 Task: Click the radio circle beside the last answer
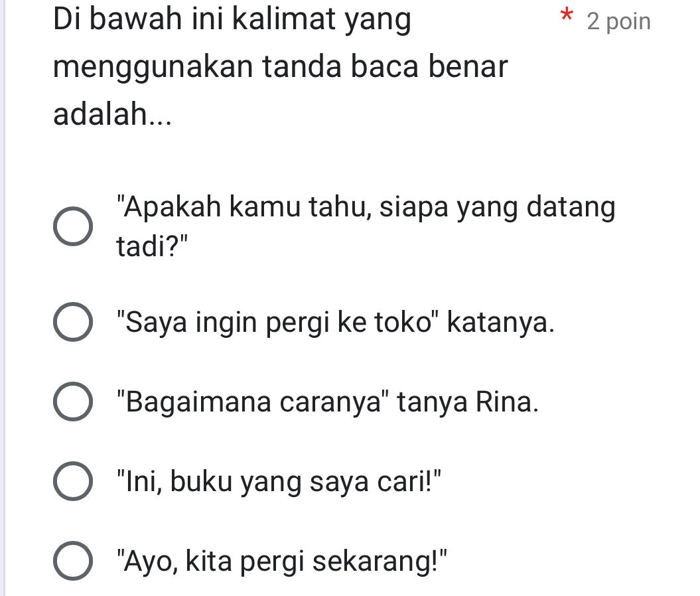[x=73, y=561]
